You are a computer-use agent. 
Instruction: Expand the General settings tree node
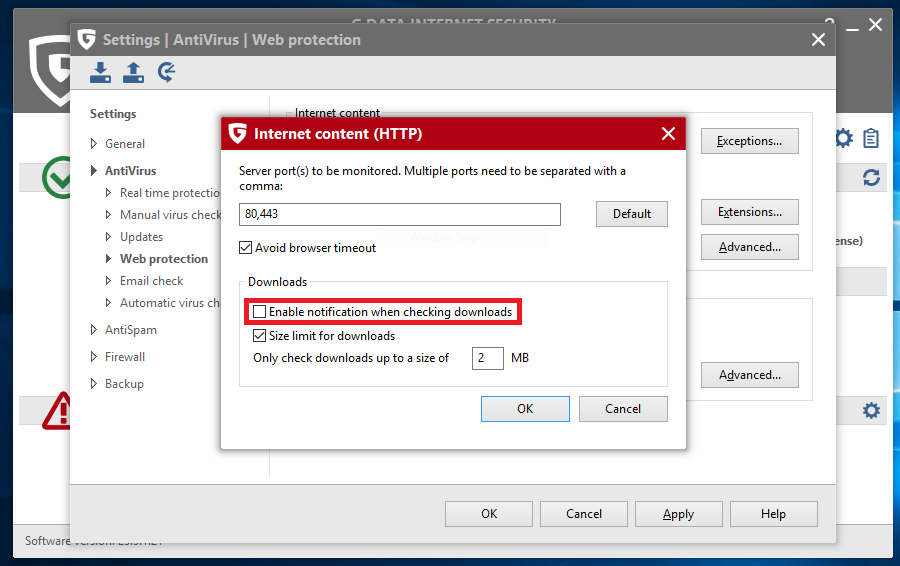pyautogui.click(x=95, y=144)
